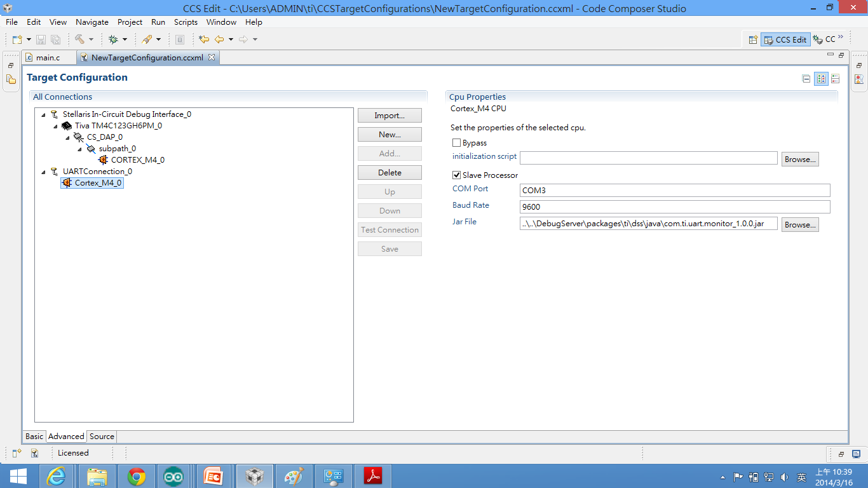Click the New... button
This screenshot has width=868, height=488.
390,135
